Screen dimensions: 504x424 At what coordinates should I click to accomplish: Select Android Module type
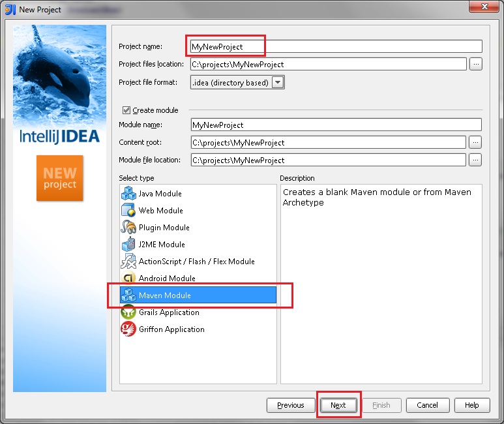click(x=198, y=279)
